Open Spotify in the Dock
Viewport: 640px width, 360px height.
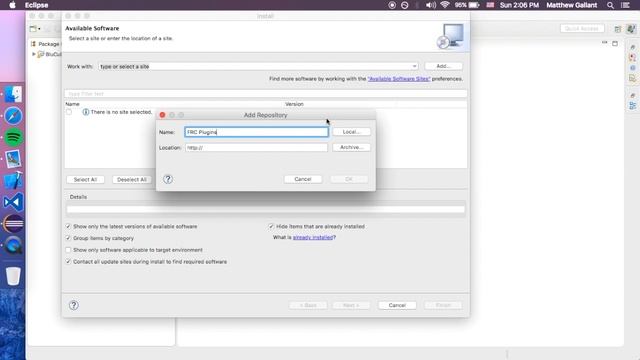coord(13,137)
